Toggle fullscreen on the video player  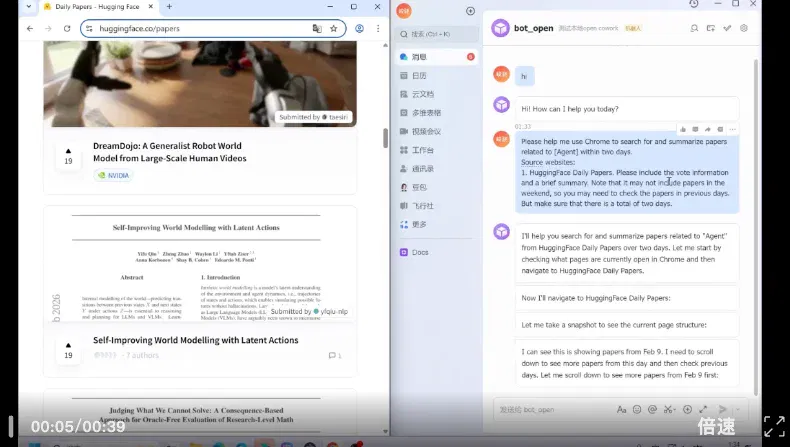click(x=774, y=426)
